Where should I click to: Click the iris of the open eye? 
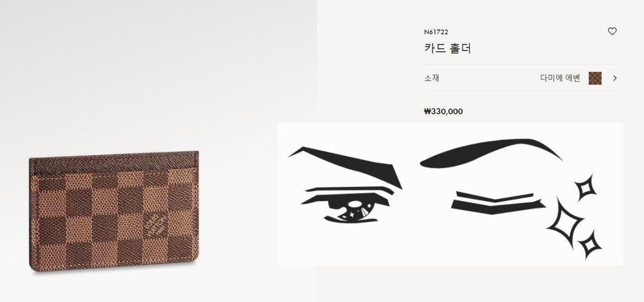[354, 206]
